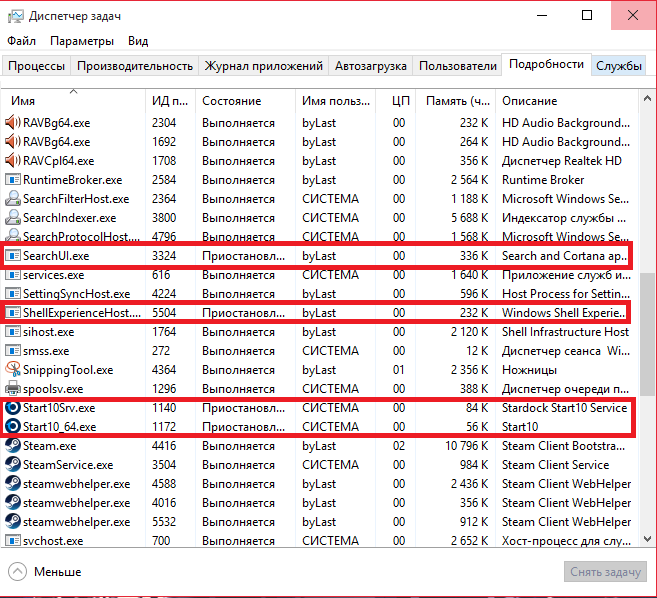Maximize the Task Manager window

587,16
